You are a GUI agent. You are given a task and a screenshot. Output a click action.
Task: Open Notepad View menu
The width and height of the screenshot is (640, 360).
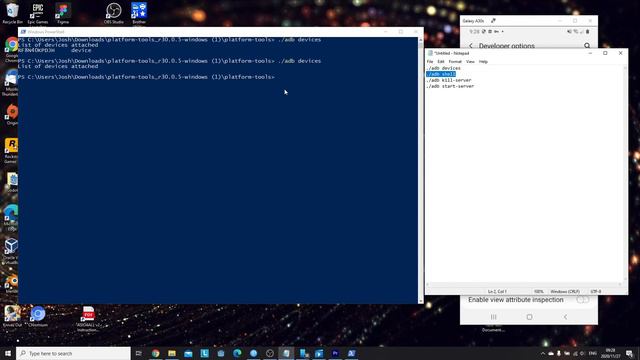tap(470, 62)
